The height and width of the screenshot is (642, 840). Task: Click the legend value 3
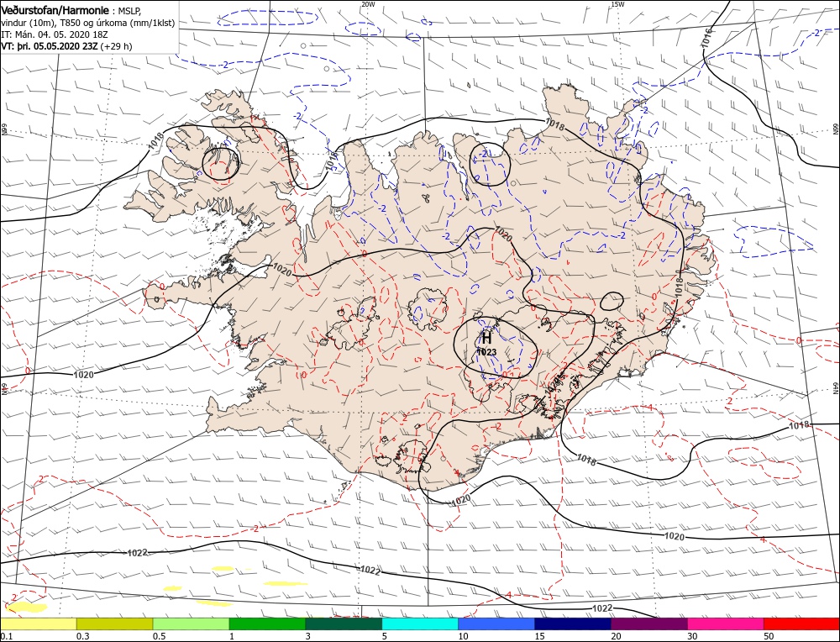click(x=307, y=636)
